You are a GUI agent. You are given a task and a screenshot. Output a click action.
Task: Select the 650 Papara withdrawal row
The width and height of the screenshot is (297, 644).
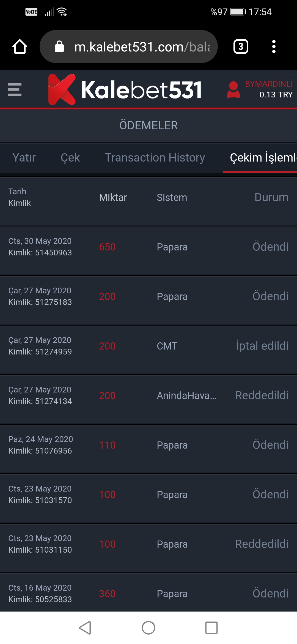tap(148, 247)
